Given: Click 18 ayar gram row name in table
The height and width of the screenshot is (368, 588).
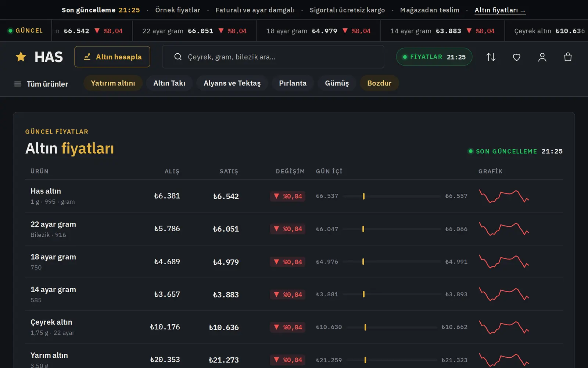Looking at the screenshot, I should pos(53,257).
